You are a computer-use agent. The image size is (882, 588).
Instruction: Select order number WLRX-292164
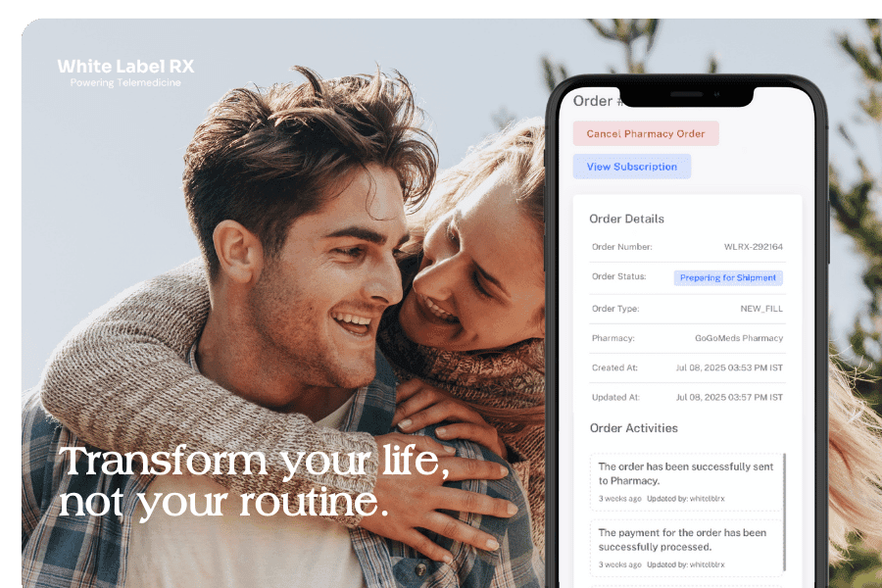click(754, 247)
